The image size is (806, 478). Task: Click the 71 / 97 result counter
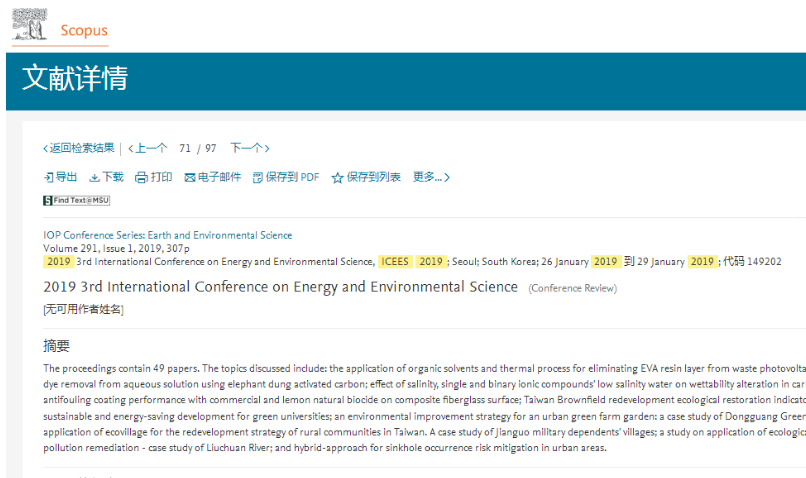tap(197, 149)
